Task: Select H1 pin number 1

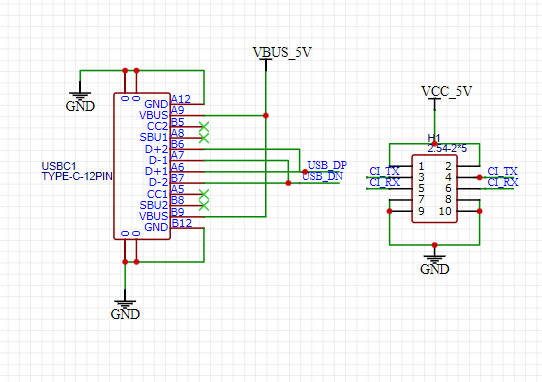Action: point(421,166)
